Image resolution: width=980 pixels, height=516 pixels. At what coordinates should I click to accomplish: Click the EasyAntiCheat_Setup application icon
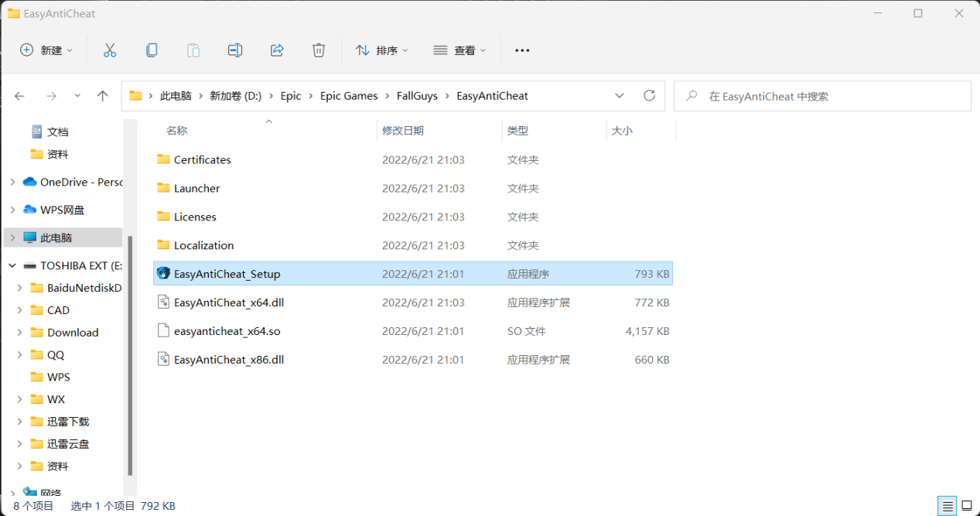pos(163,274)
